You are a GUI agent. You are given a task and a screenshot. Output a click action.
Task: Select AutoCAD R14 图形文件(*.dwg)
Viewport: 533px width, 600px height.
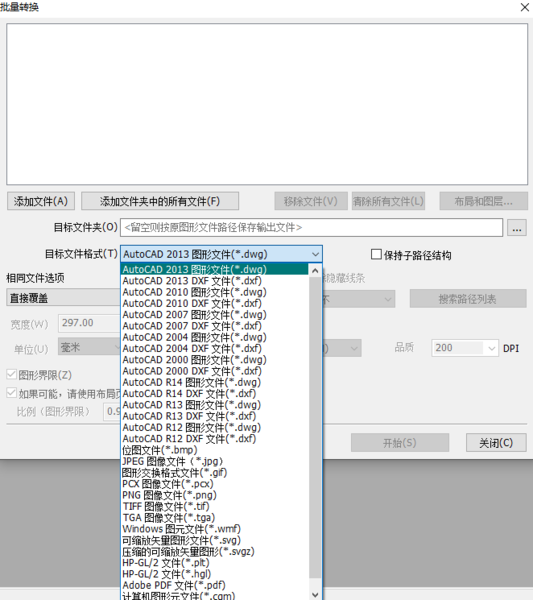[x=215, y=382]
